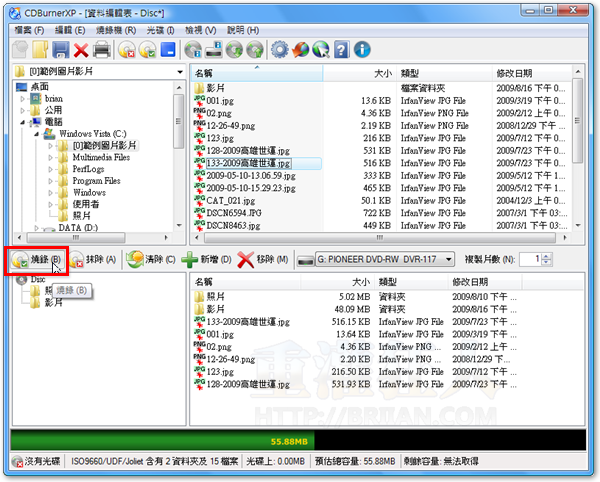
Task: Click the disc with green up arrow icon
Action: [255, 50]
